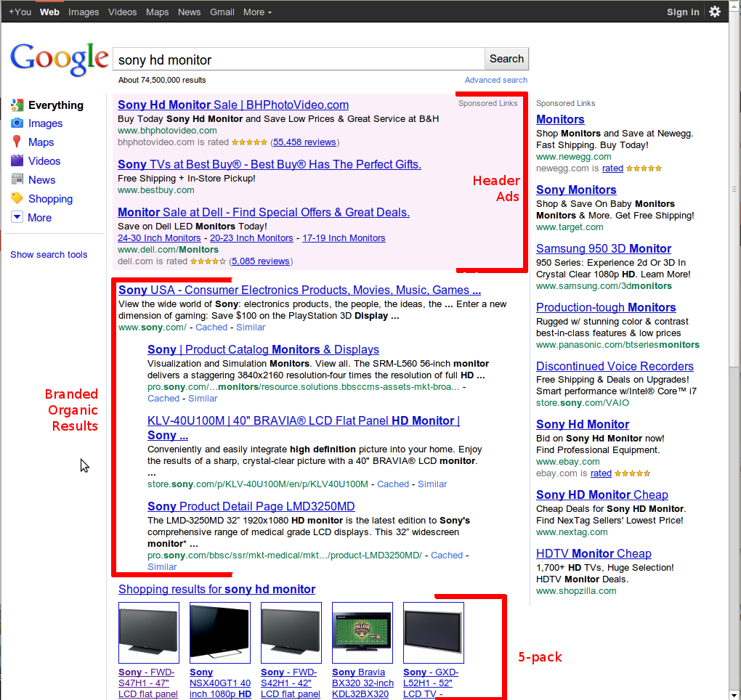Open the 55,458 reviews link
This screenshot has height=700, width=741.
(304, 142)
